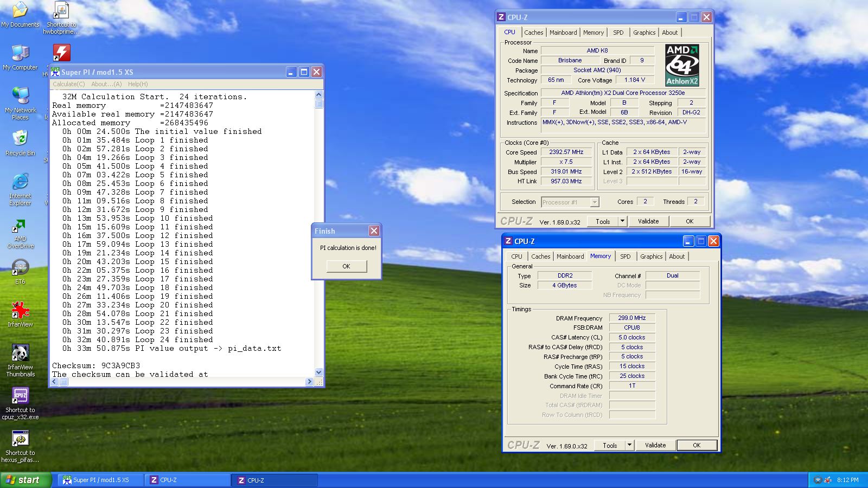This screenshot has height=488, width=868.
Task: Open Graphics tab in lower CPU-Z
Action: [652, 256]
